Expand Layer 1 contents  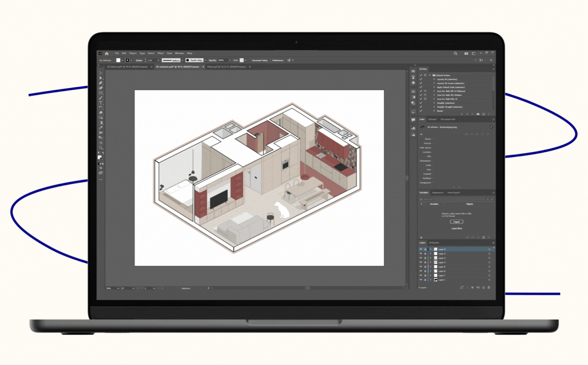430,280
